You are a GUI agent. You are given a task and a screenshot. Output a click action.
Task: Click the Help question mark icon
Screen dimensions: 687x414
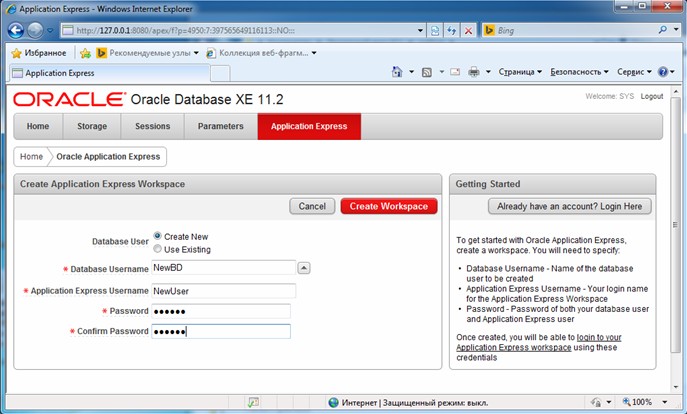click(x=662, y=73)
